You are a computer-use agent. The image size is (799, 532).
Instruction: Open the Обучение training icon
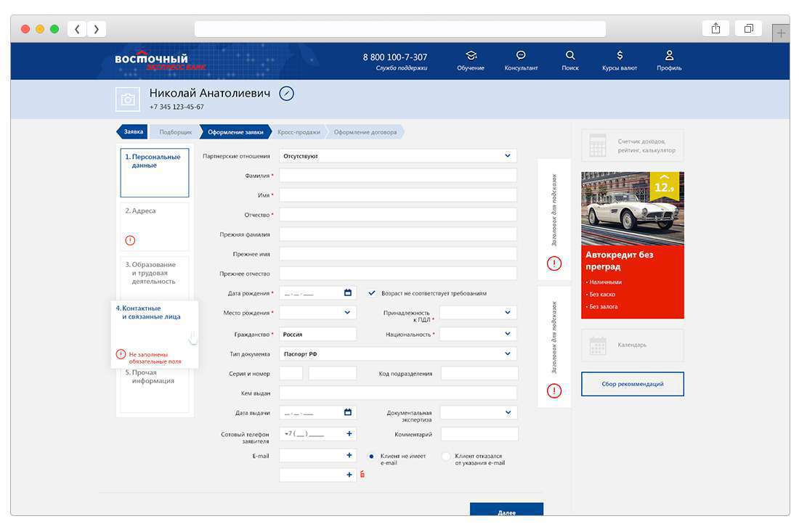point(471,56)
